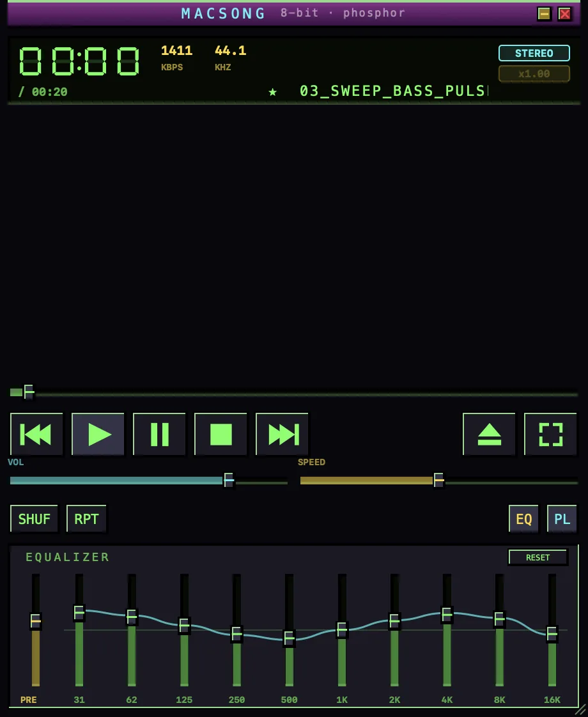Toggle the STEREO channel indicator

tap(534, 53)
